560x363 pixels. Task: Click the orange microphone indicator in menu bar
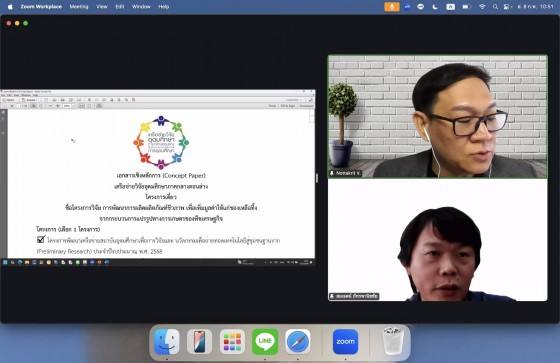(392, 6)
